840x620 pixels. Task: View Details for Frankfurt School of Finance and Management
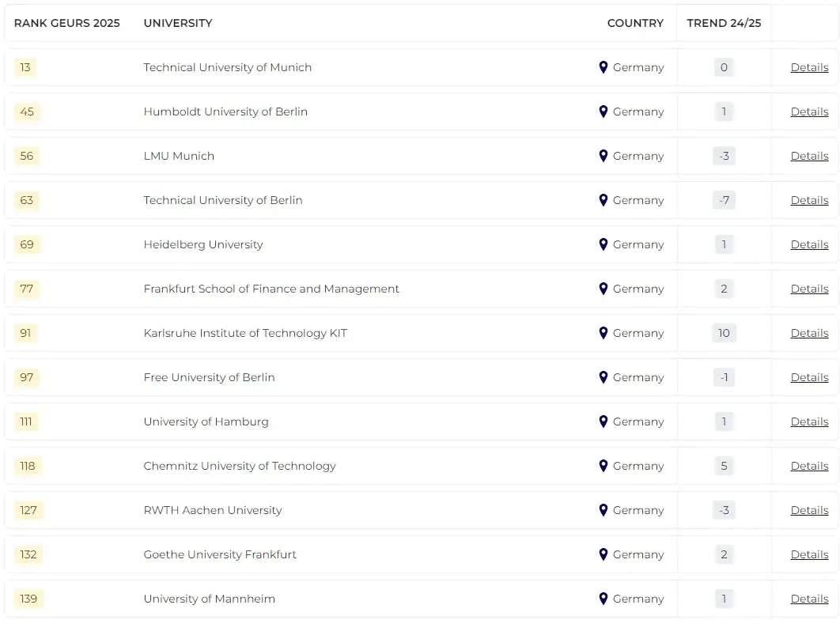(809, 289)
